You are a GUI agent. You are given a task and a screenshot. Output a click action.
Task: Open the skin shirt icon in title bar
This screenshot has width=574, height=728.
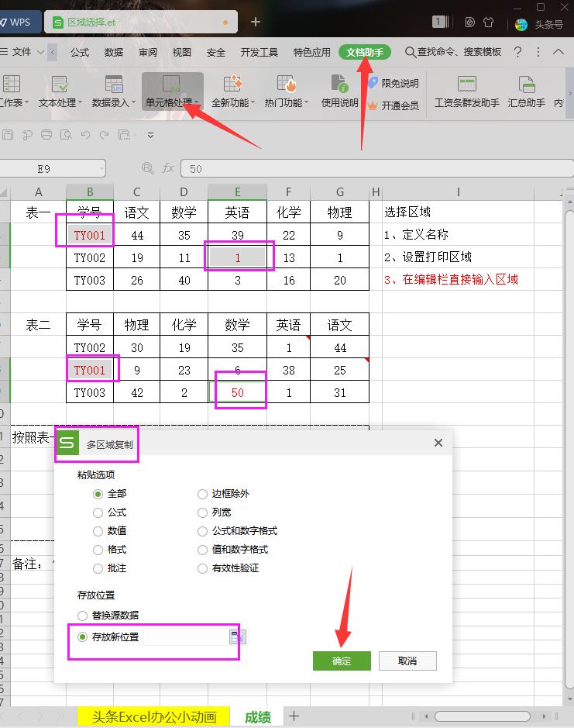point(488,22)
